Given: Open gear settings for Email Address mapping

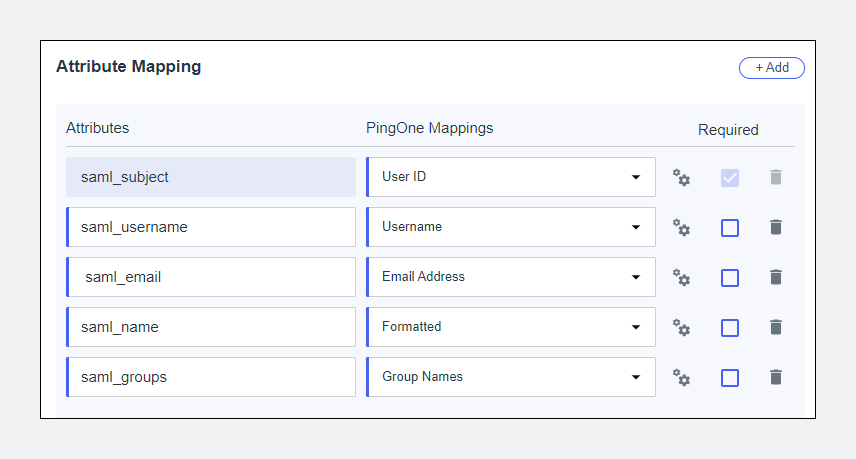Looking at the screenshot, I should 681,278.
